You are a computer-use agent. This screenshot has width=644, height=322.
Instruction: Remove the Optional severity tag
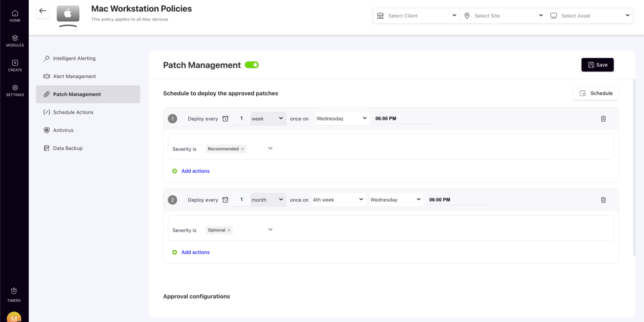tap(229, 230)
